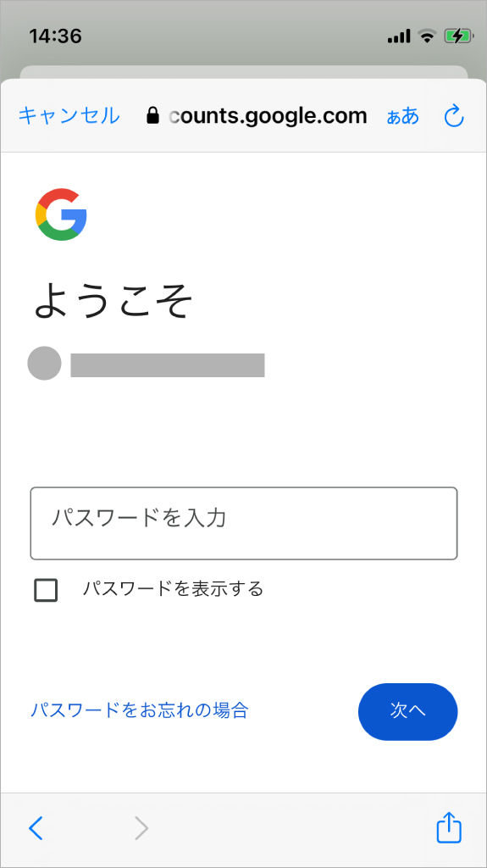Tap the redacted account email chip
This screenshot has height=868, width=487.
(167, 364)
